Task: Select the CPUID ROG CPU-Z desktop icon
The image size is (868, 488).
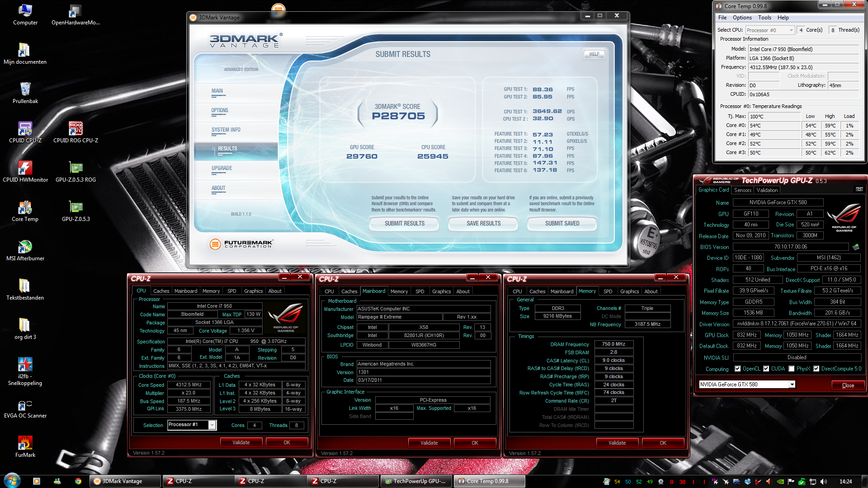Action: 75,132
